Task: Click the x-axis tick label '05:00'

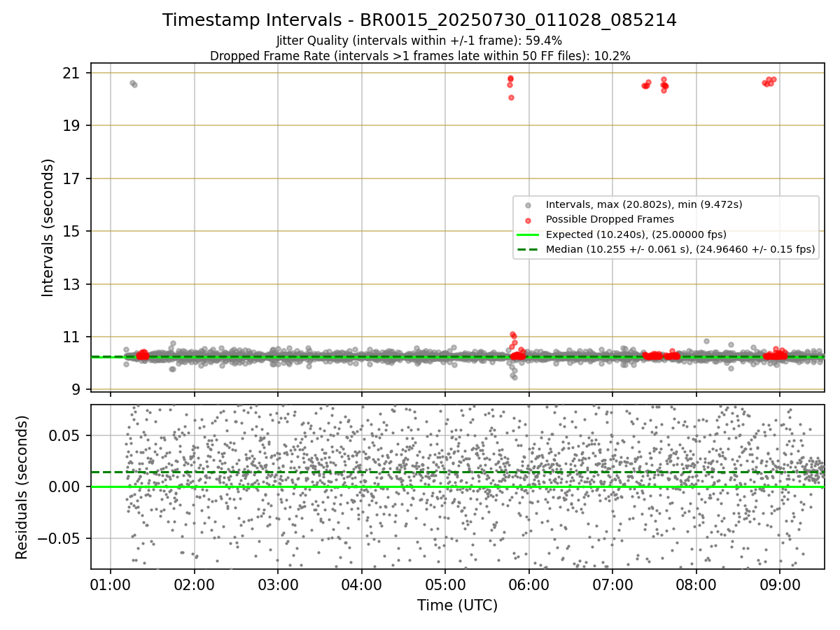Action: point(445,585)
